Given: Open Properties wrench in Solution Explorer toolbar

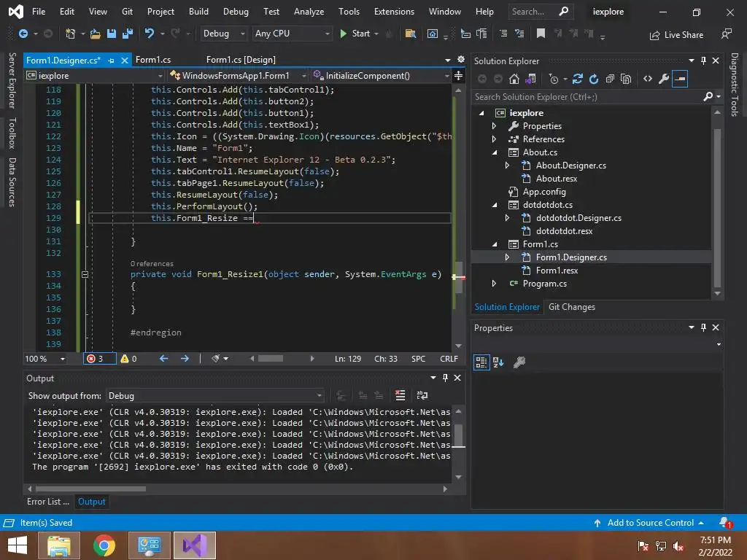Looking at the screenshot, I should 663,79.
